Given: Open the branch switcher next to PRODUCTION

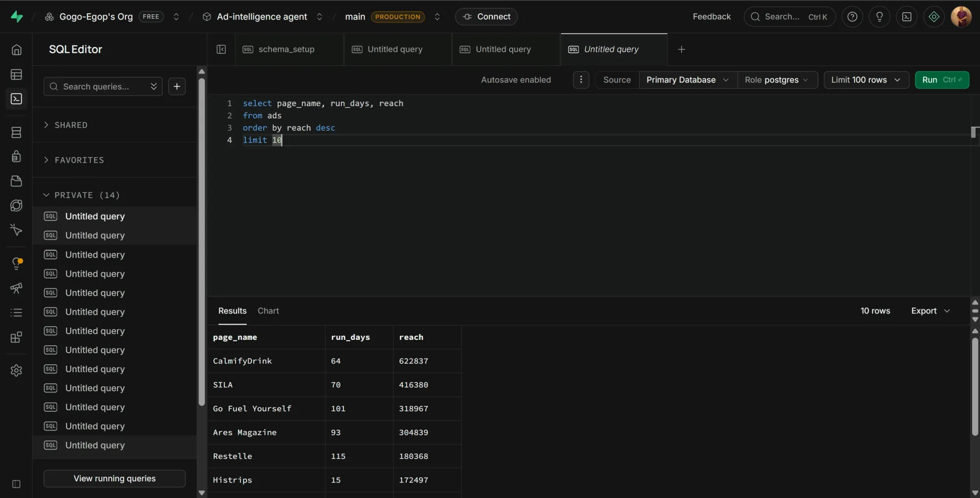Looking at the screenshot, I should point(437,17).
